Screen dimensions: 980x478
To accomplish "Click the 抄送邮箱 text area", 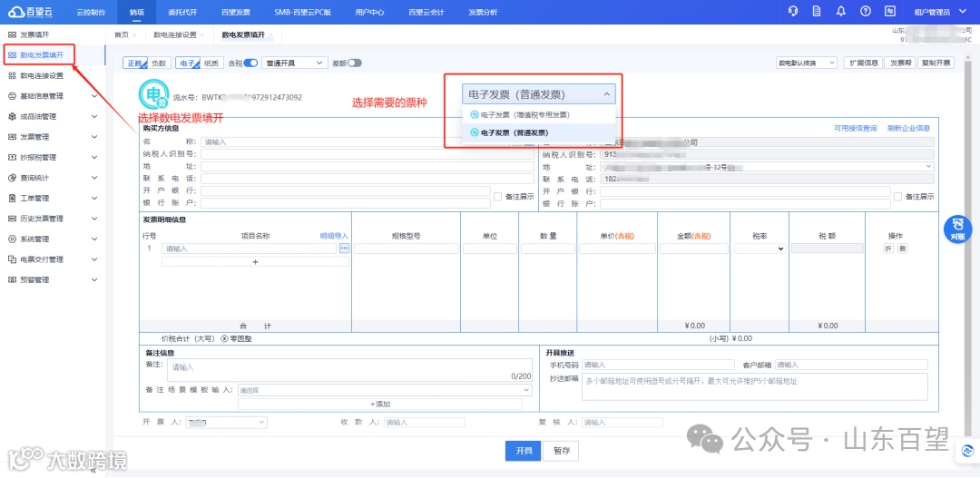I will tap(754, 386).
